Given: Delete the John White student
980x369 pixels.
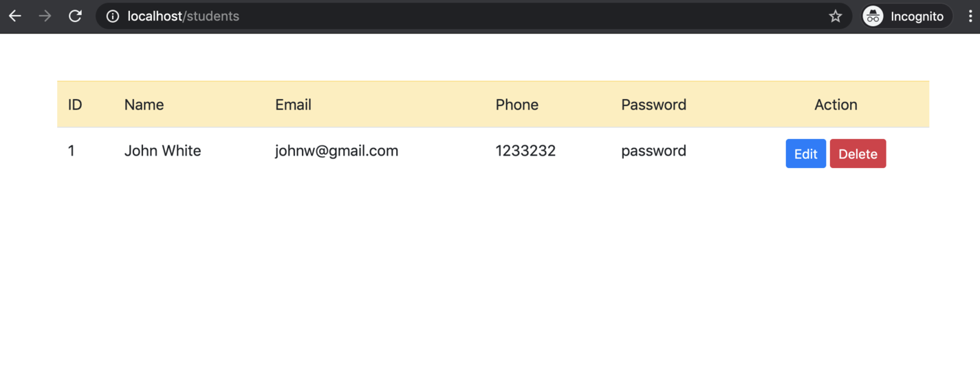Looking at the screenshot, I should coord(858,154).
